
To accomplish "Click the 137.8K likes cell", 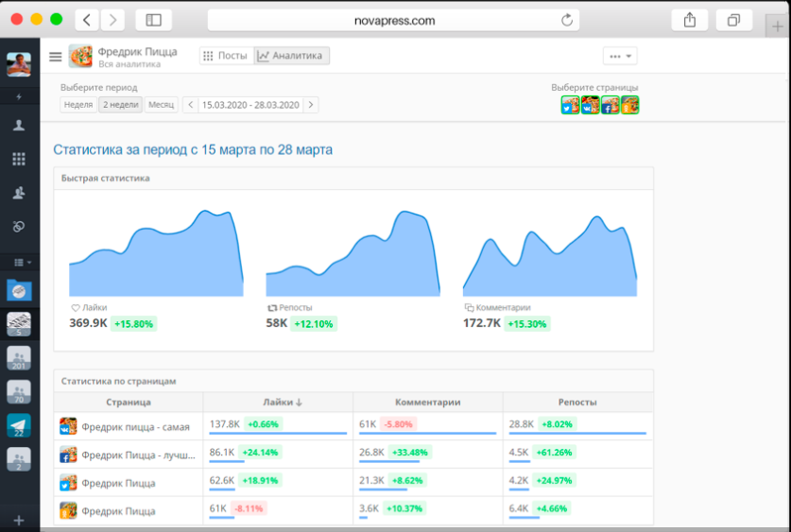I will point(278,426).
